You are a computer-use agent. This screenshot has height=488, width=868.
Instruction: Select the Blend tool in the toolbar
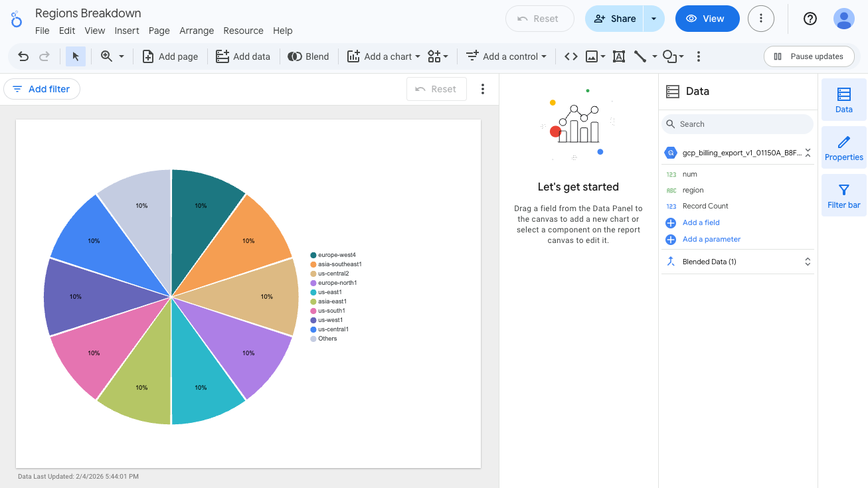[308, 56]
